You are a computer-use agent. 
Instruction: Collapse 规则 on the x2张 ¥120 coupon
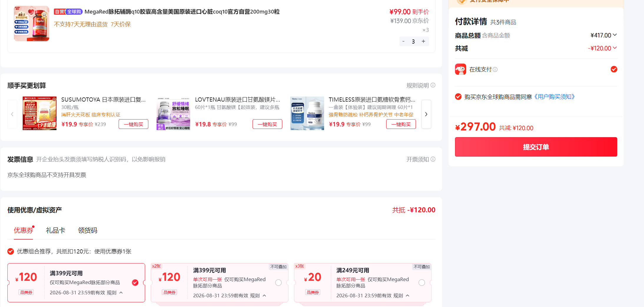pyautogui.click(x=258, y=296)
